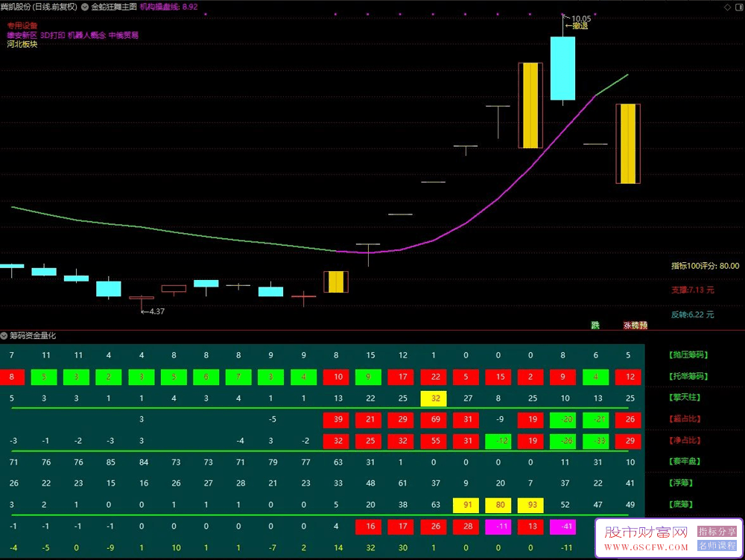Click the 【套牢盘】 row label
Viewport: 745px width, 560px height.
685,461
